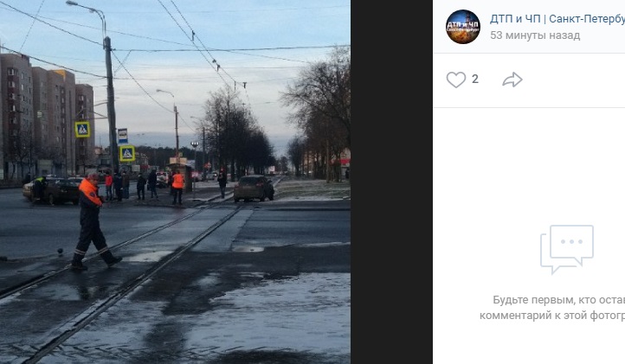Viewport: 625px width, 364px height.
Task: Like the photo with the heart icon
Action: coord(456,80)
